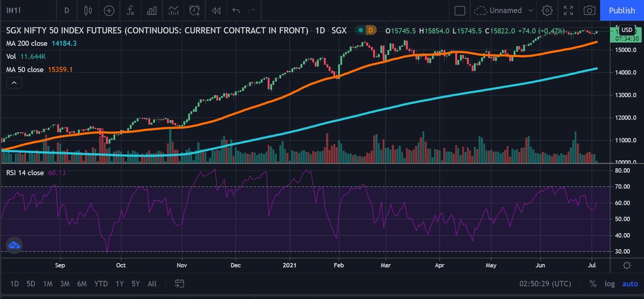644x299 pixels.
Task: Take a snapshot with camera icon
Action: [x=590, y=10]
